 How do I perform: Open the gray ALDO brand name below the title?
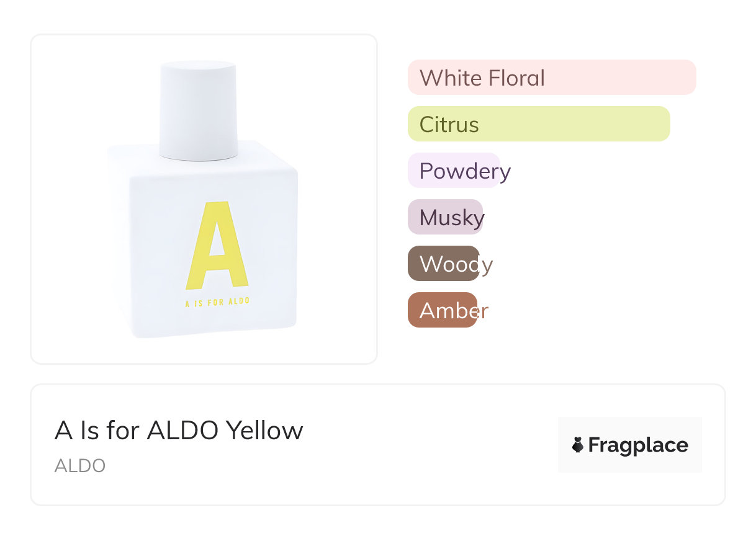coord(80,466)
